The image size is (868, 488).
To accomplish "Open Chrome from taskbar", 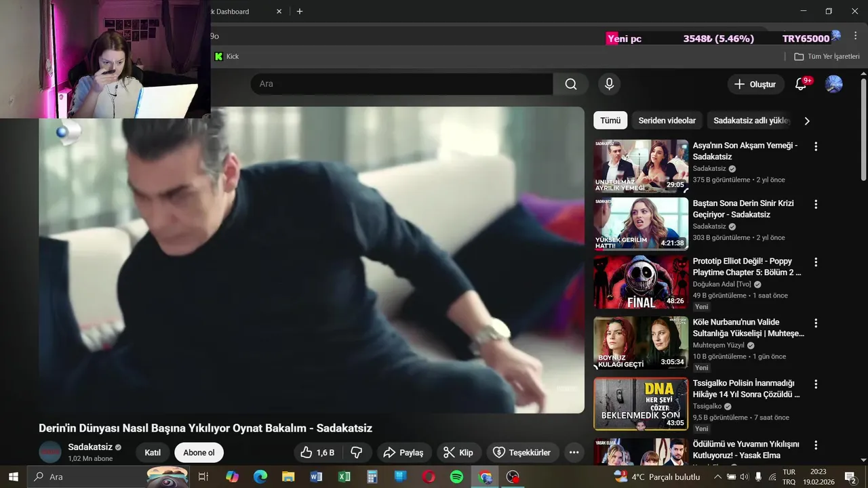I will [x=485, y=476].
